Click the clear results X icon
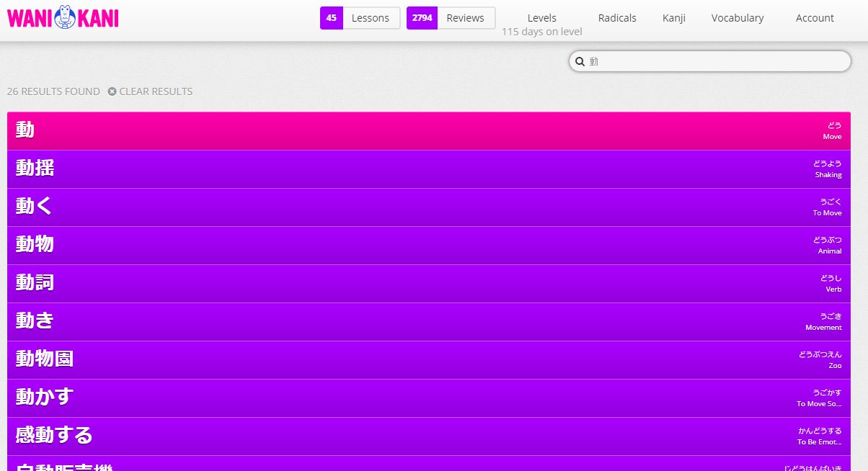Image resolution: width=868 pixels, height=471 pixels. click(x=112, y=91)
